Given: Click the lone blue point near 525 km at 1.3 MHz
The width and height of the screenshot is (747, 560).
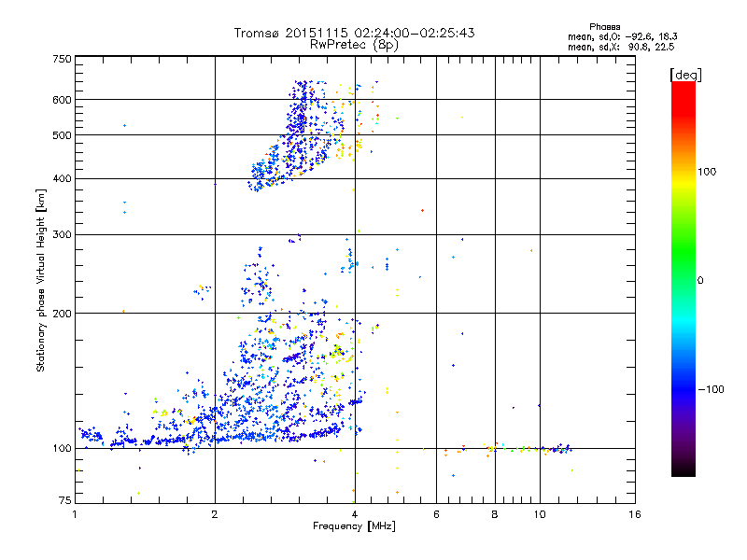Looking at the screenshot, I should pos(125,126).
